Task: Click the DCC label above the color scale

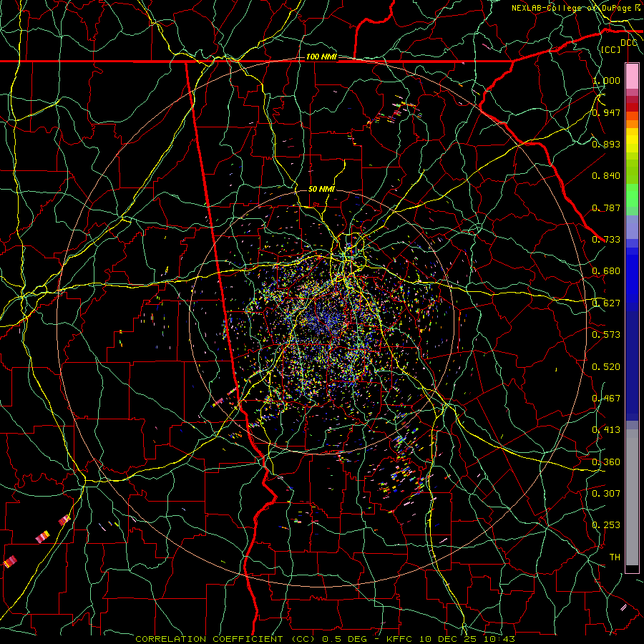Action: click(x=628, y=43)
